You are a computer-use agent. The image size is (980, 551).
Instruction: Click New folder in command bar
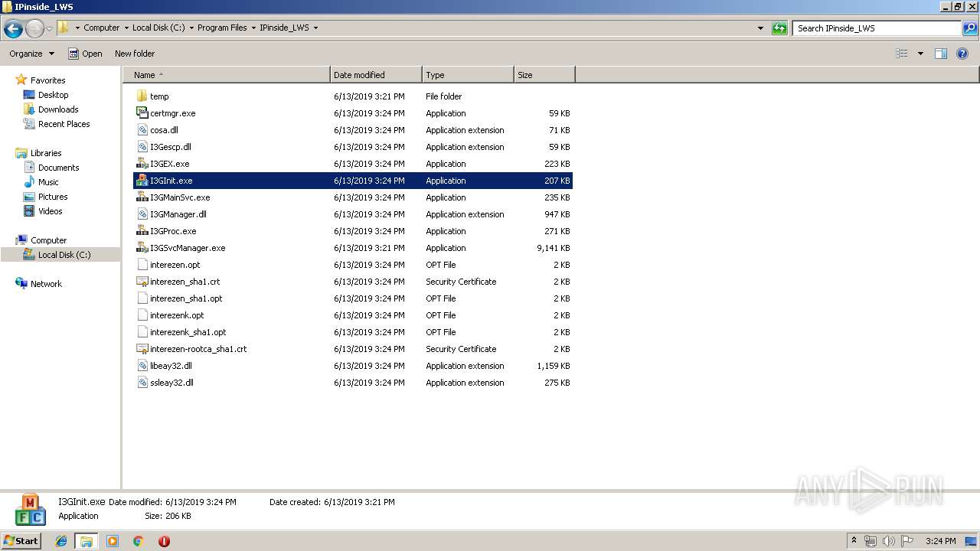click(135, 54)
